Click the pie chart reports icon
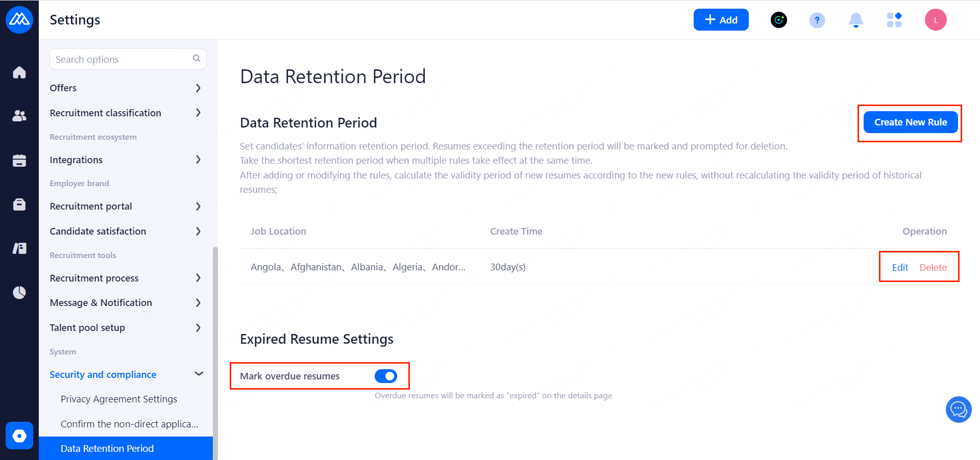980x460 pixels. coord(19,293)
